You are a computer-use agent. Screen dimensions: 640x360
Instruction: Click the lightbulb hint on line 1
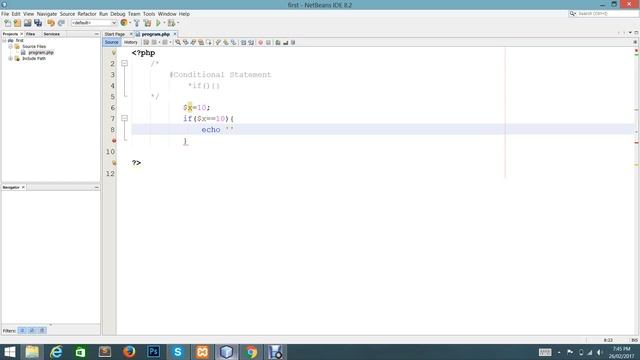click(114, 53)
